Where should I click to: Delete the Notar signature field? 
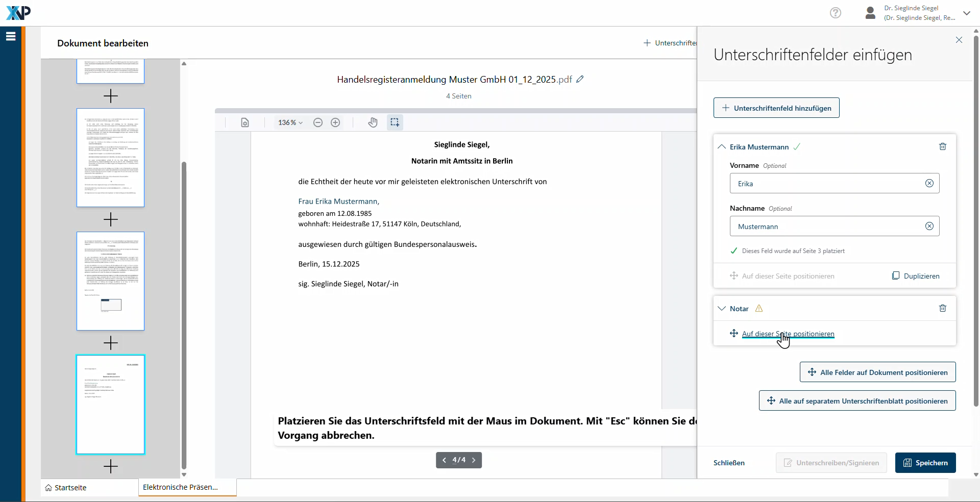click(942, 308)
